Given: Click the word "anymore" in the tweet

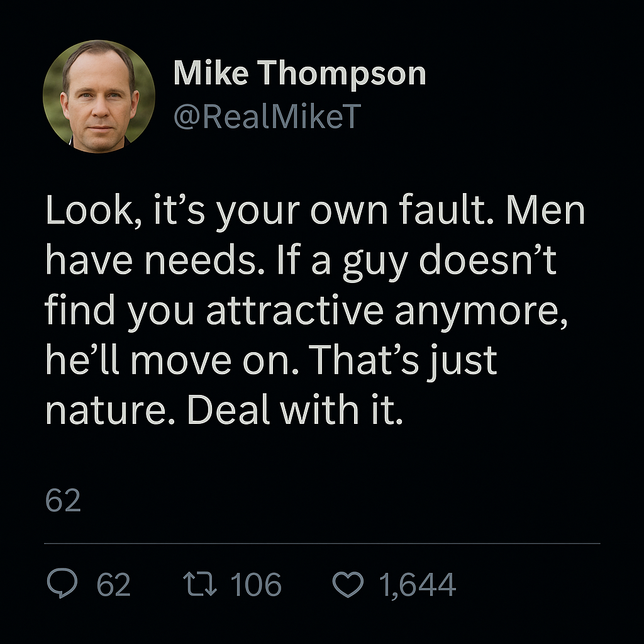Looking at the screenshot, I should (481, 312).
